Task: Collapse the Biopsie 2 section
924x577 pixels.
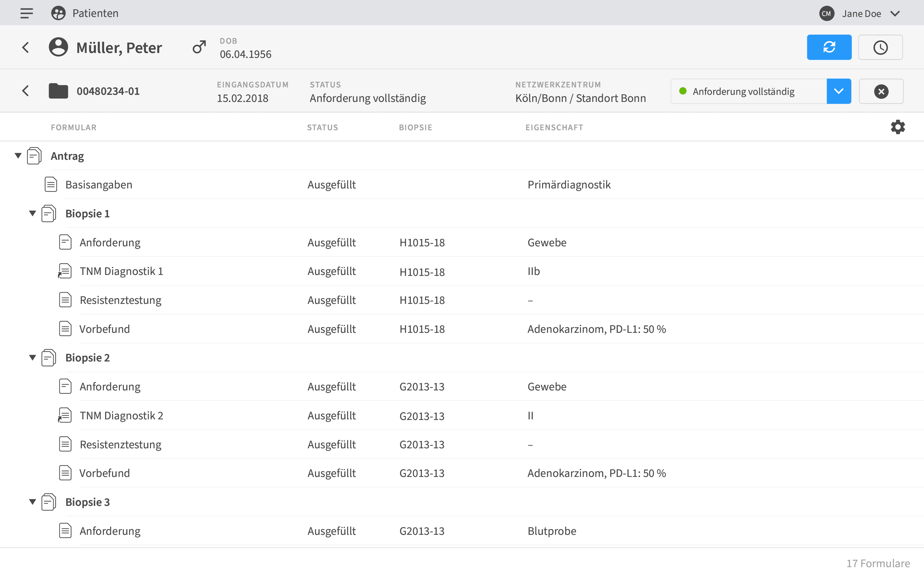Action: 32,357
